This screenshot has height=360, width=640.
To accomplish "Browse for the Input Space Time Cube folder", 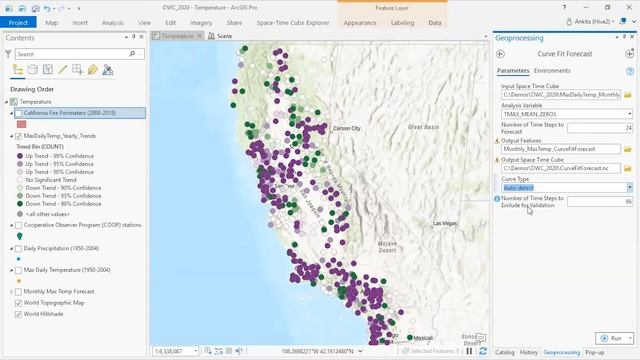I will pyautogui.click(x=628, y=95).
